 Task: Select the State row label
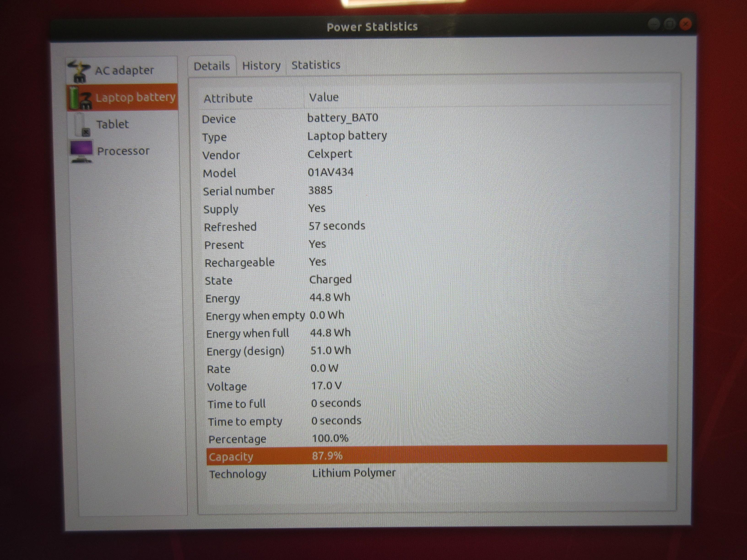[x=219, y=280]
